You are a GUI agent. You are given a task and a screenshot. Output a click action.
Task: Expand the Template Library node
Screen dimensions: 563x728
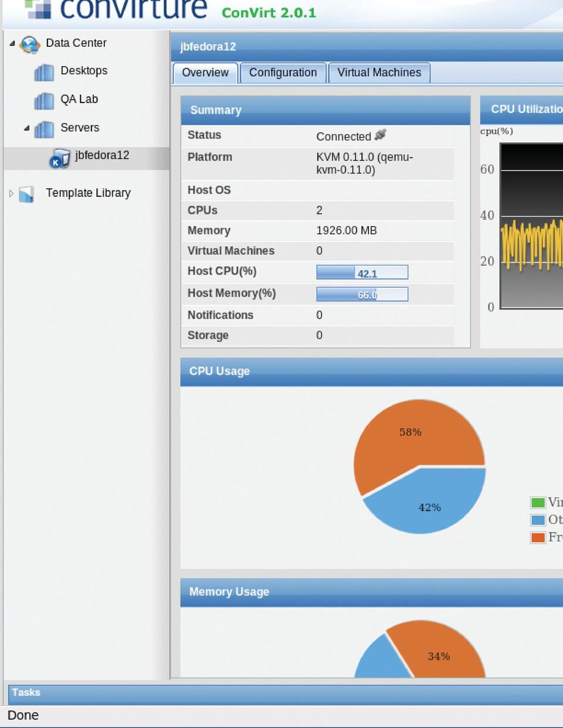(x=11, y=193)
